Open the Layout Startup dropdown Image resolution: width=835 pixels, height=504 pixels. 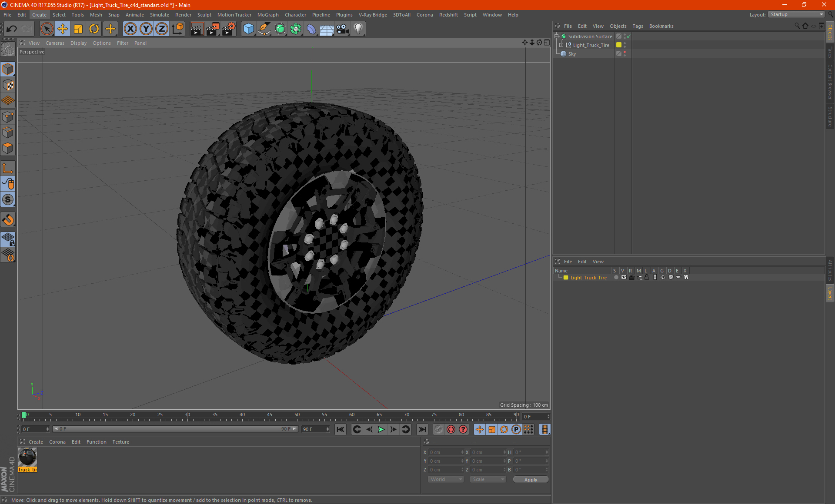pyautogui.click(x=797, y=14)
